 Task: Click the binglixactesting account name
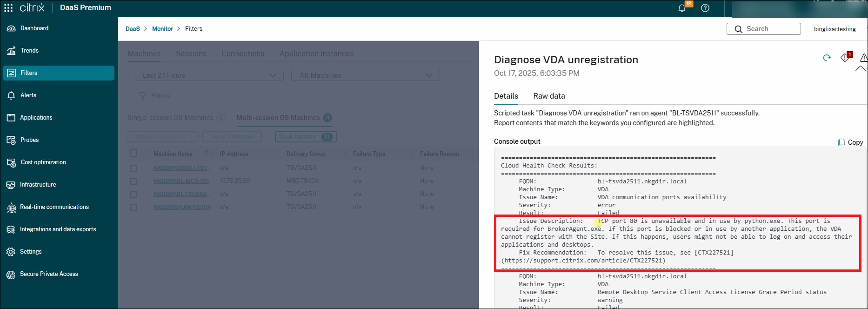coord(835,29)
